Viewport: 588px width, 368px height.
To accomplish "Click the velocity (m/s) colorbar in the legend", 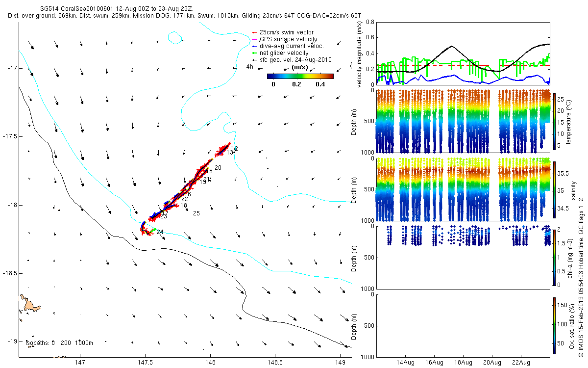I will point(300,76).
